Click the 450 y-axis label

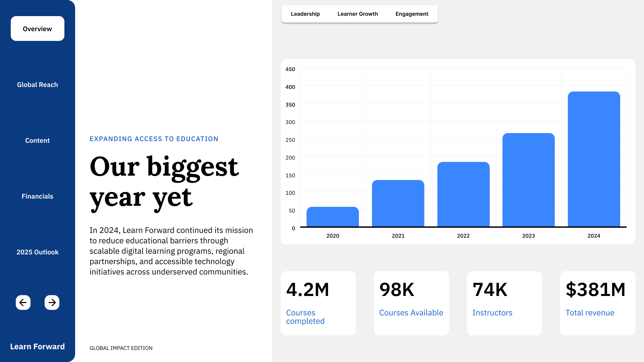coord(290,69)
